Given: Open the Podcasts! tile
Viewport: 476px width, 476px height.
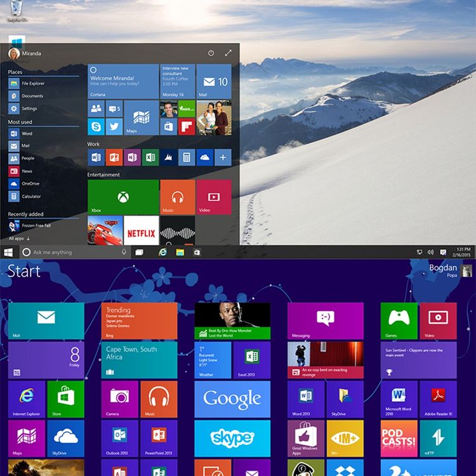Looking at the screenshot, I should 399,439.
